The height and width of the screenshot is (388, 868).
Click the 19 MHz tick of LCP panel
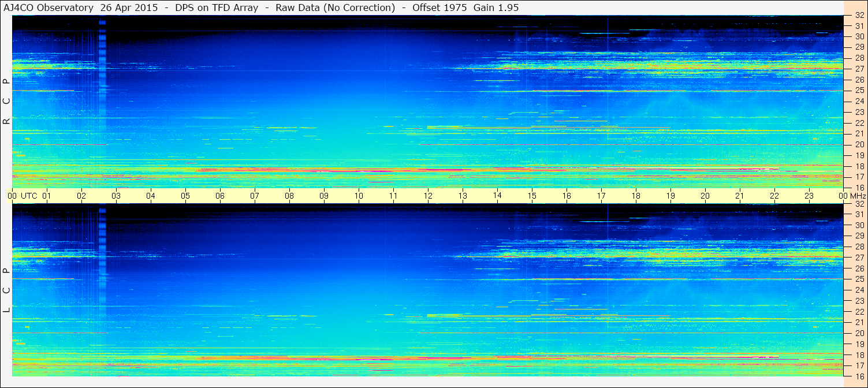[x=859, y=344]
